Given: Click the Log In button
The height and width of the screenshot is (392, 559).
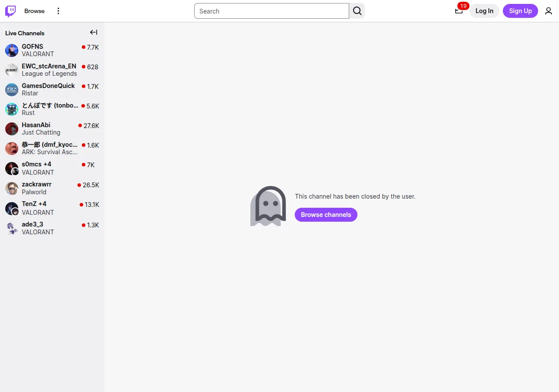Looking at the screenshot, I should tap(484, 11).
